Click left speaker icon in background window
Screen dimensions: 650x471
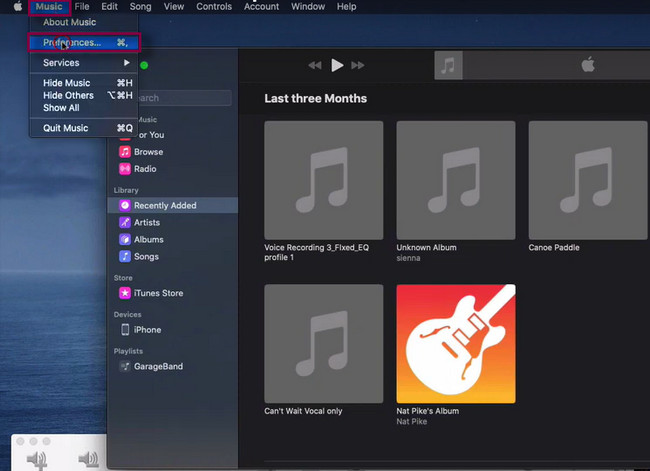(36, 459)
